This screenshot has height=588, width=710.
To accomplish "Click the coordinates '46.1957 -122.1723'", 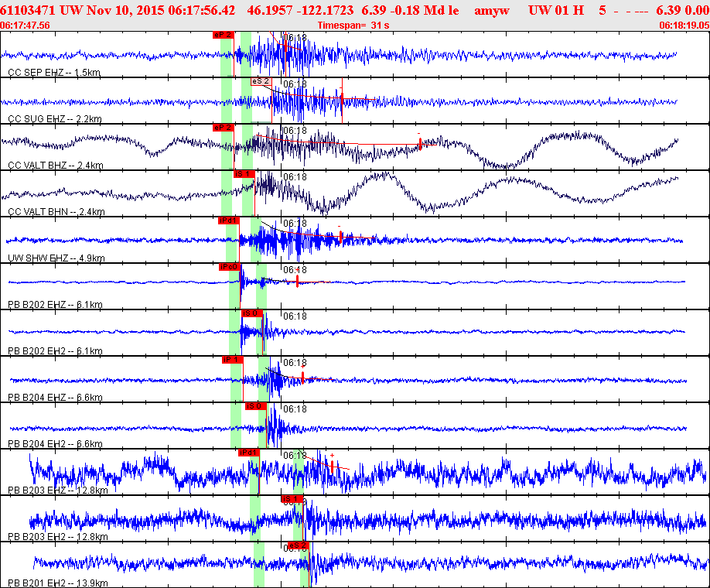I will point(300,10).
